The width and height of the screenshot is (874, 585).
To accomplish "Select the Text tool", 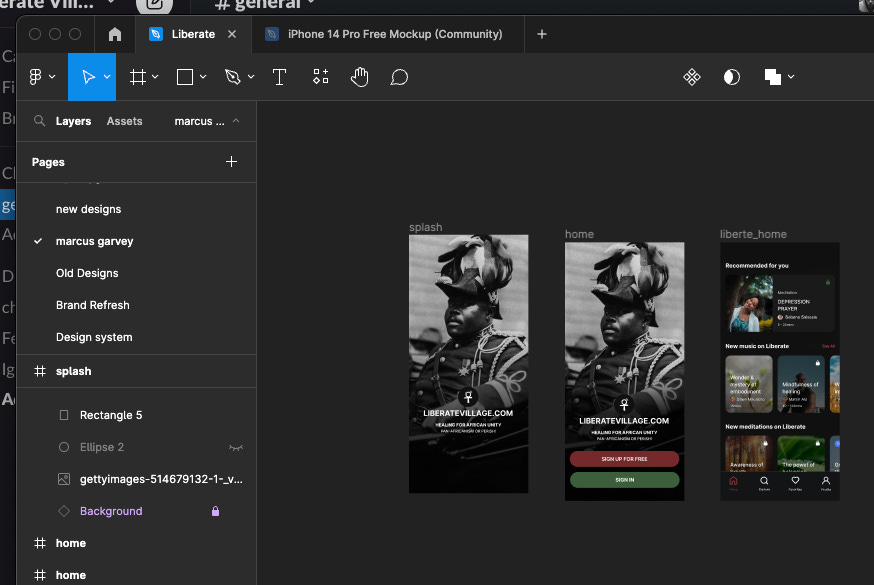I will [x=279, y=77].
